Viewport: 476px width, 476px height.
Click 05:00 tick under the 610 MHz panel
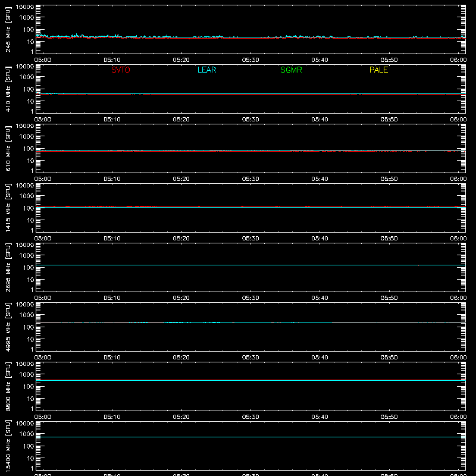click(x=43, y=179)
